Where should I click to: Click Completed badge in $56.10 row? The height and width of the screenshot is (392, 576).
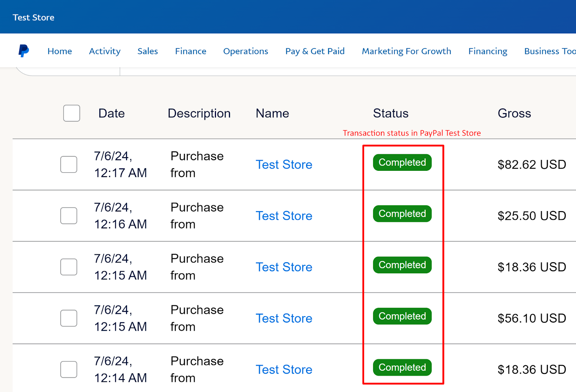402,316
